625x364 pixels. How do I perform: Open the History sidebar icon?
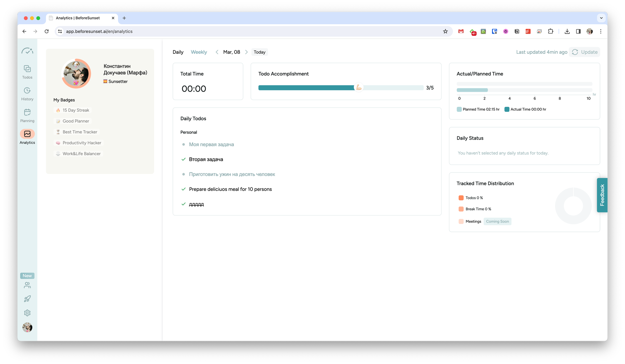click(27, 91)
